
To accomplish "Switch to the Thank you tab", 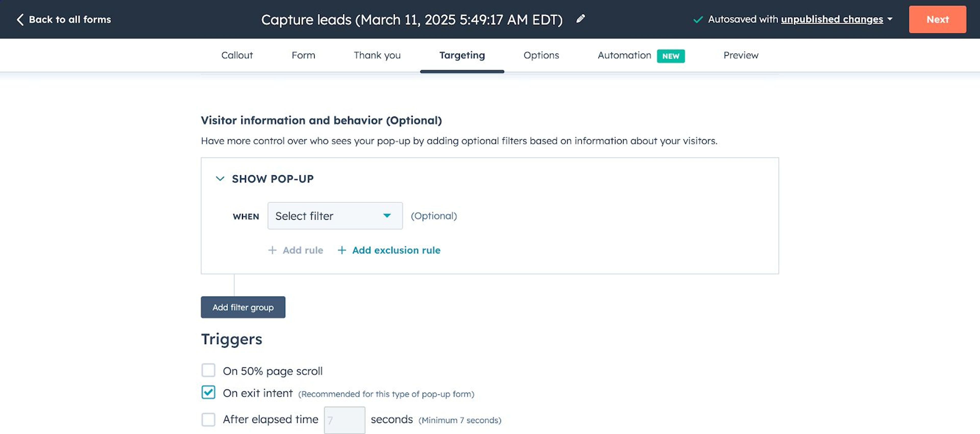I will coord(377,55).
